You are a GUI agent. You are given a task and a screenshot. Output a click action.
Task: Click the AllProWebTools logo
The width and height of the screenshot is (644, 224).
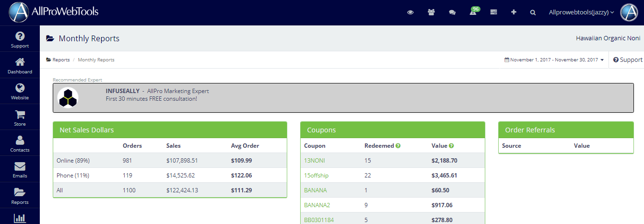point(54,12)
